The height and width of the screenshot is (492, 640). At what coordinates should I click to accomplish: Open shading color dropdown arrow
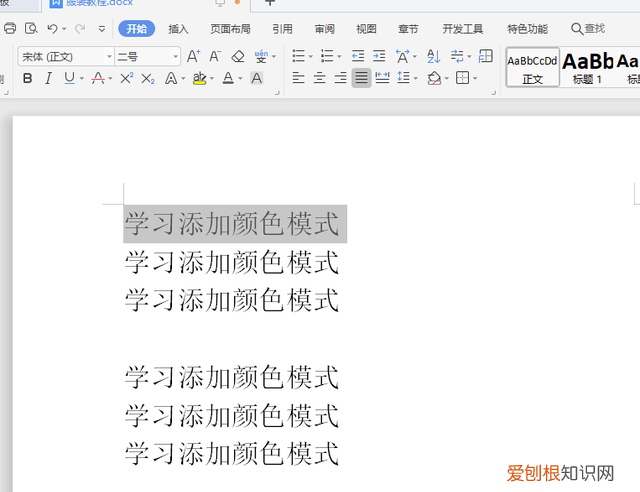(x=447, y=78)
